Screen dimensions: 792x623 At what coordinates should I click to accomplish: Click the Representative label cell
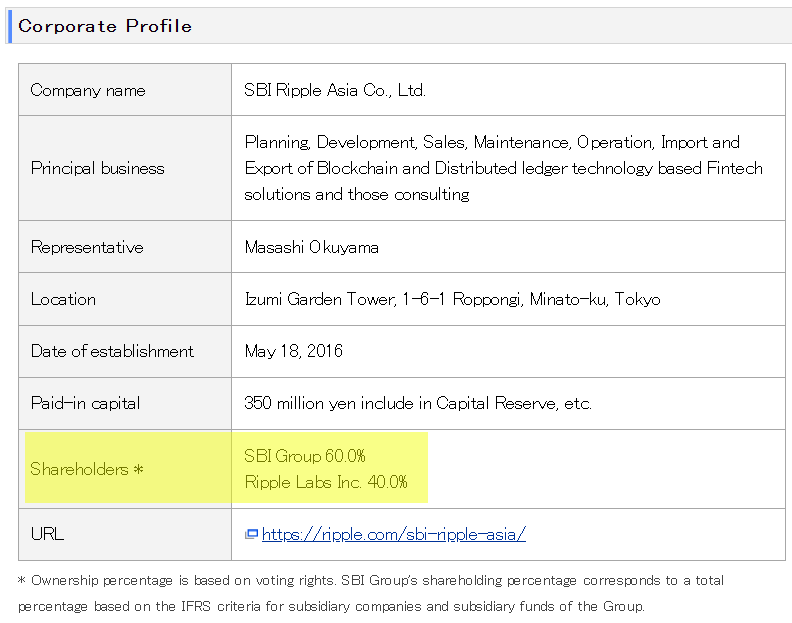point(125,247)
